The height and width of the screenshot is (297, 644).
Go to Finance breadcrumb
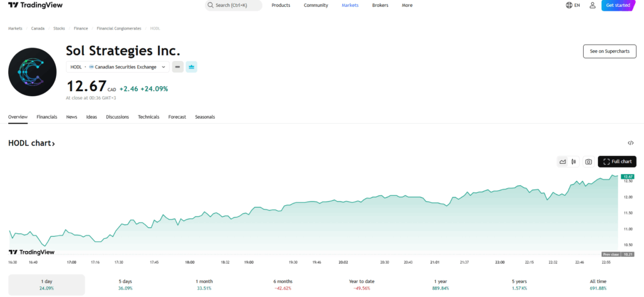81,28
